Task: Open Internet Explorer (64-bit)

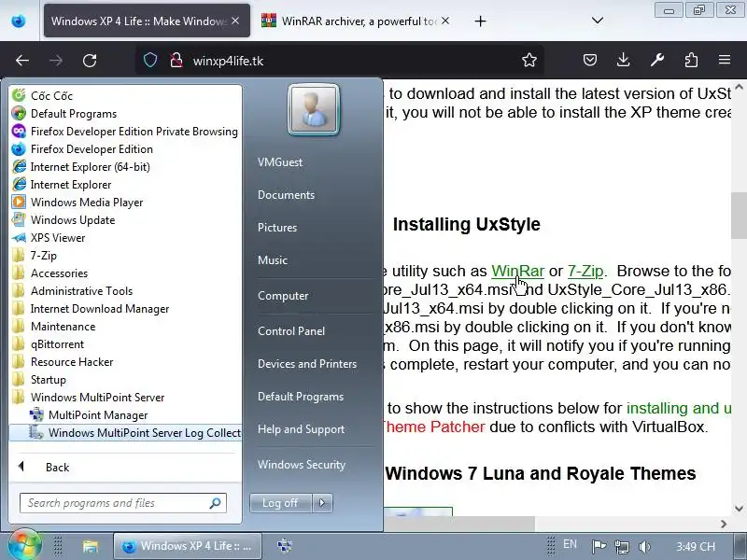Action: [90, 167]
